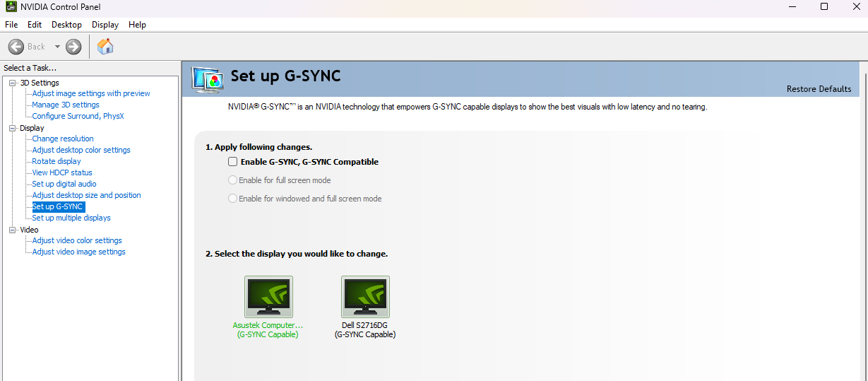
Task: Open Manage 3D settings page
Action: tap(66, 105)
